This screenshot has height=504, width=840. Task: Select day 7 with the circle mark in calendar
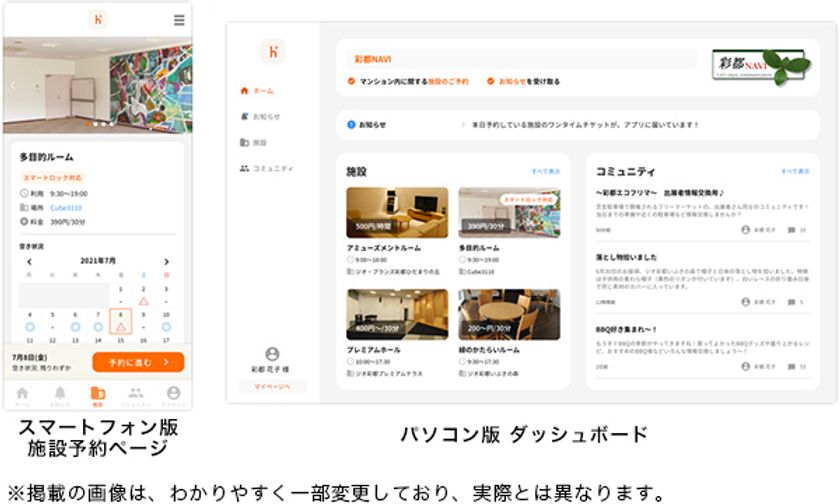(98, 321)
